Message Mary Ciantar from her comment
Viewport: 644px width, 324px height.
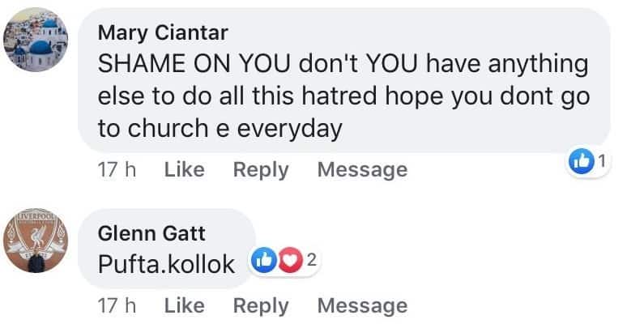[x=362, y=170]
